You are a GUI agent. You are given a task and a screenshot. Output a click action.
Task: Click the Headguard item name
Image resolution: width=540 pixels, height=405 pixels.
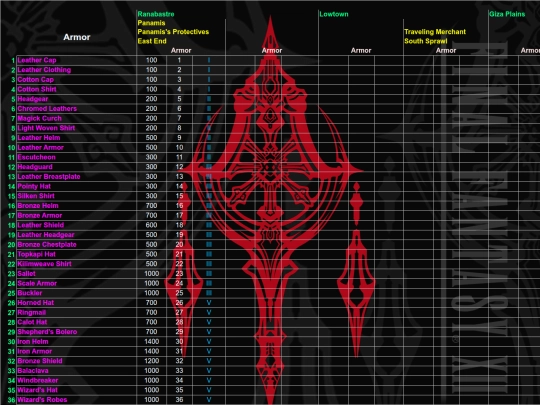(x=35, y=167)
